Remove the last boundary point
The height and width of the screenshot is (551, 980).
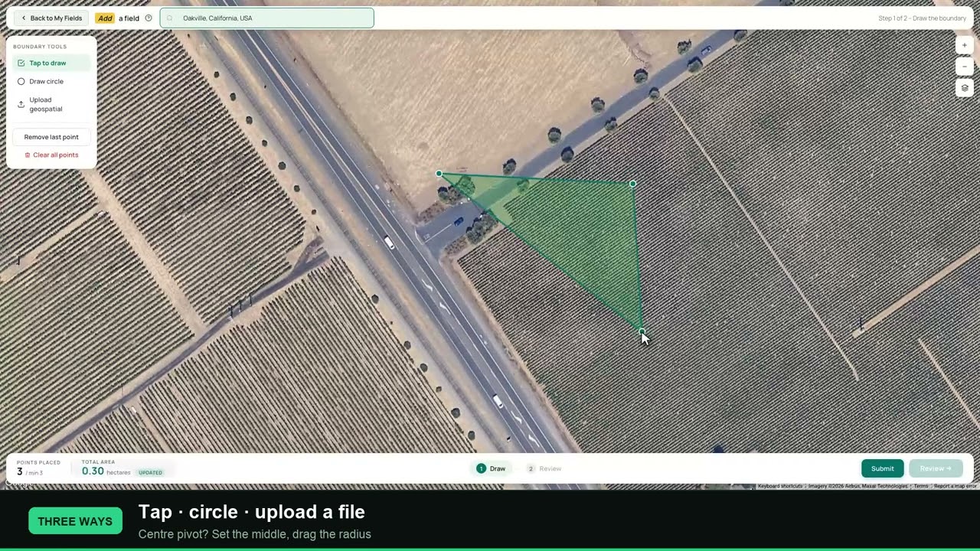pos(51,137)
